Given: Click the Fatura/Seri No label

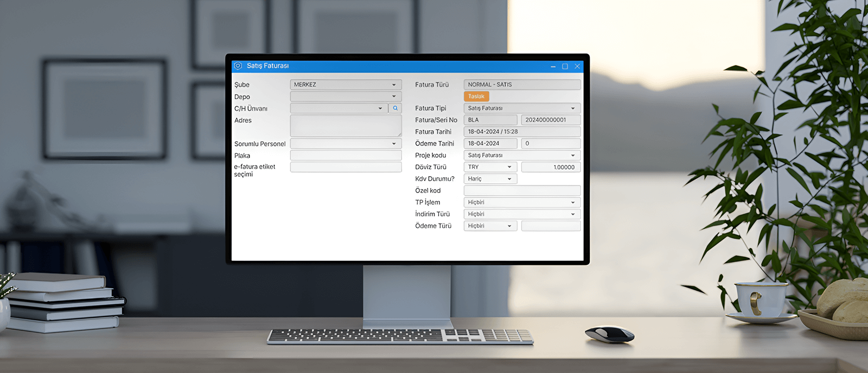Looking at the screenshot, I should 436,120.
